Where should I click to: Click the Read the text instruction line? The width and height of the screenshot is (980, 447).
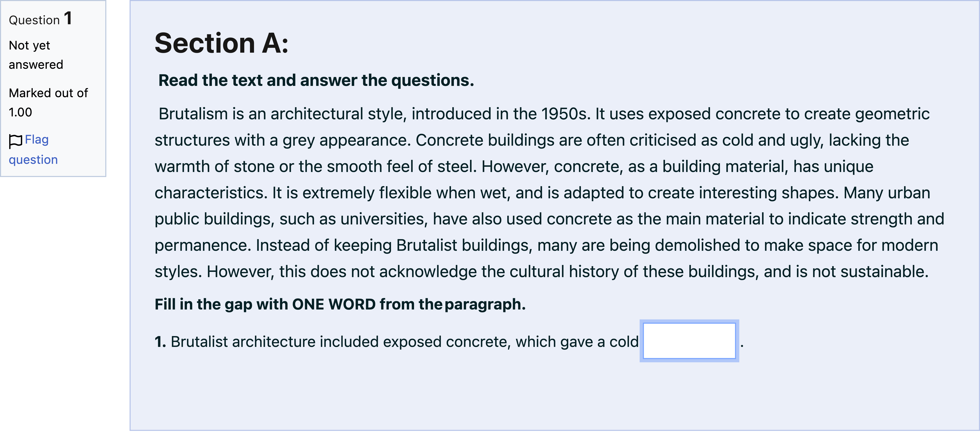316,80
